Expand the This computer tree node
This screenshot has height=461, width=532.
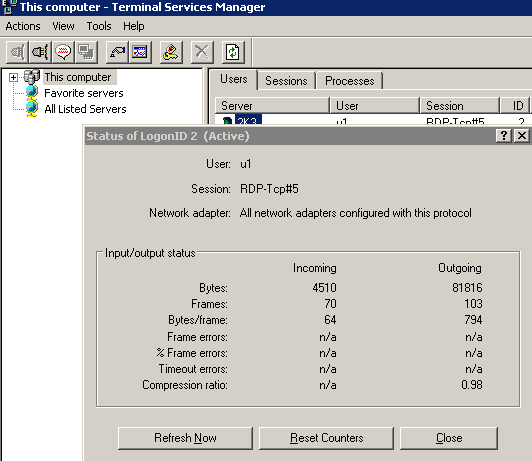13,77
